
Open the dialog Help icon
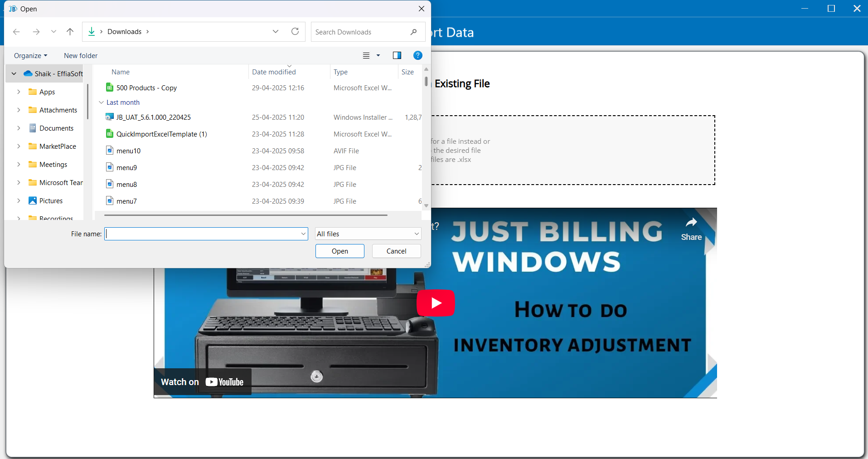417,55
